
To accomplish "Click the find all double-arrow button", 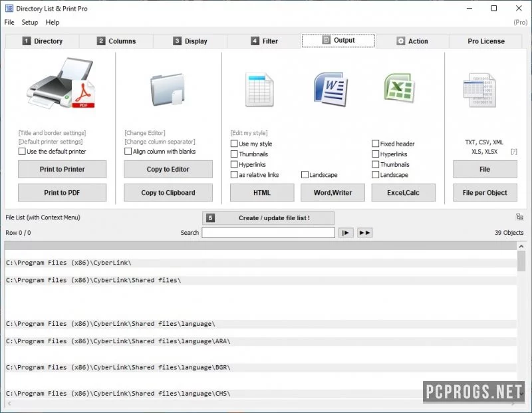I will pyautogui.click(x=364, y=233).
